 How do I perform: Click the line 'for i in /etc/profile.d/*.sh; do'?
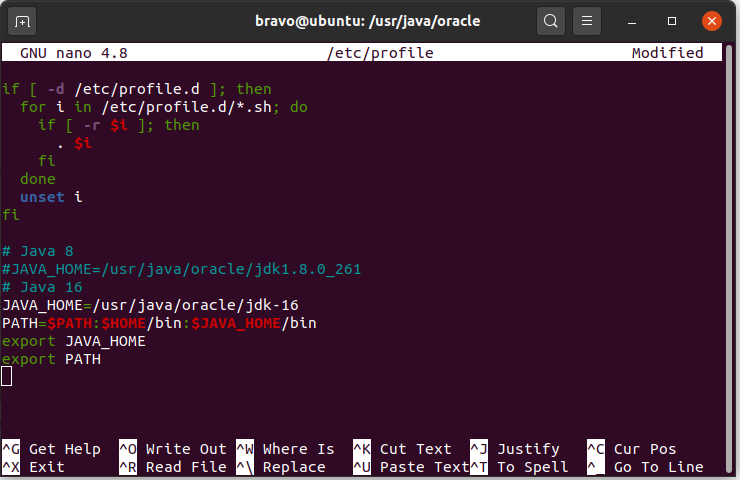(164, 107)
